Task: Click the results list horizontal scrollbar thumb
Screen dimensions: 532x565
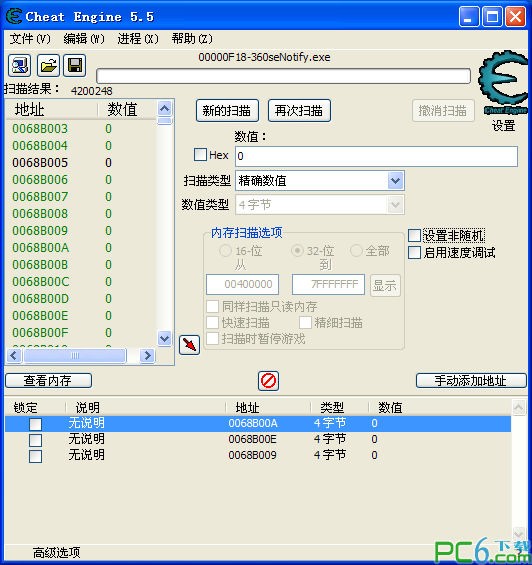Action: (75, 356)
